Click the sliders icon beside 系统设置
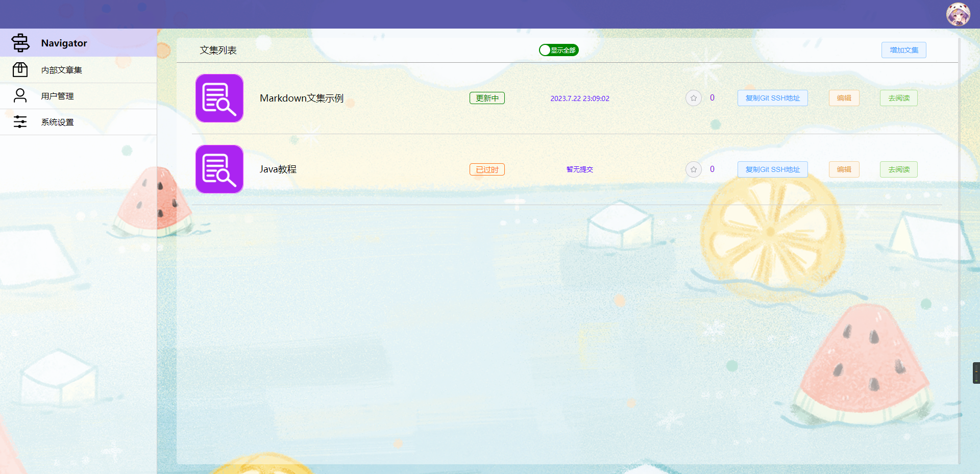The image size is (980, 474). [x=20, y=121]
